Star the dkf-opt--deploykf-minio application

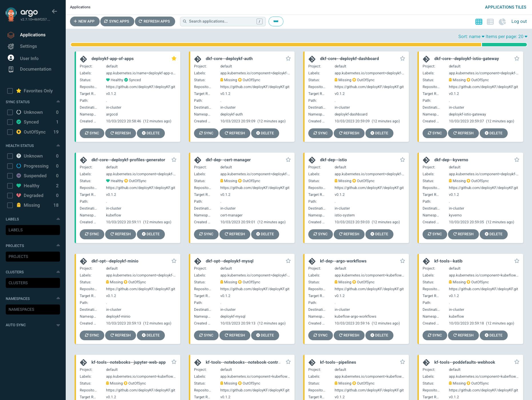[174, 261]
